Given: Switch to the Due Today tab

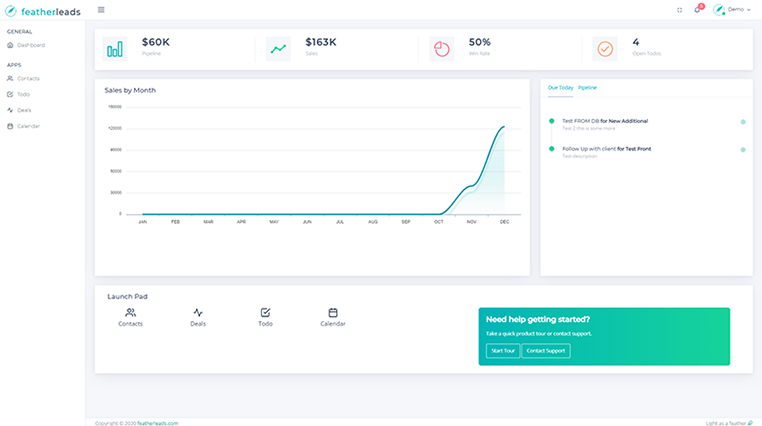Looking at the screenshot, I should (x=560, y=87).
